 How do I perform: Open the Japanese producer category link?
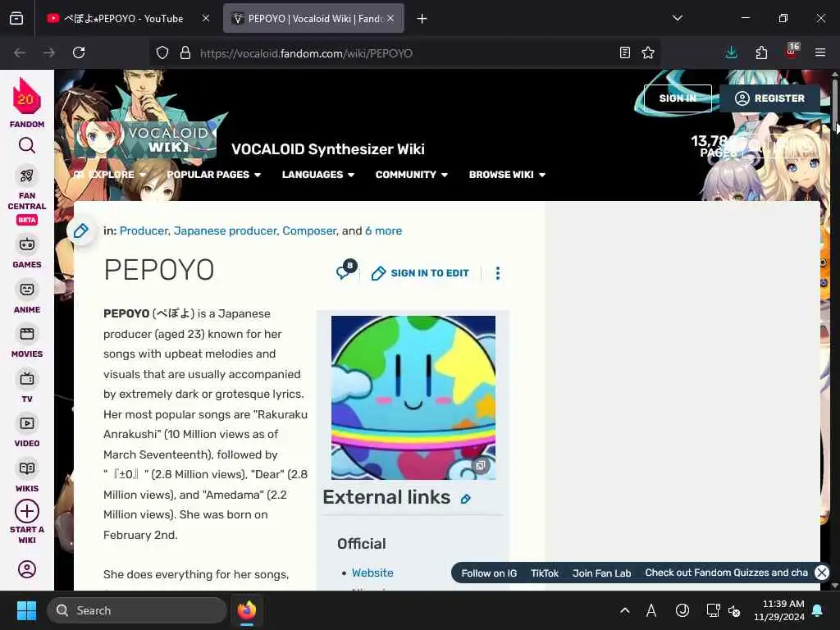tap(225, 231)
